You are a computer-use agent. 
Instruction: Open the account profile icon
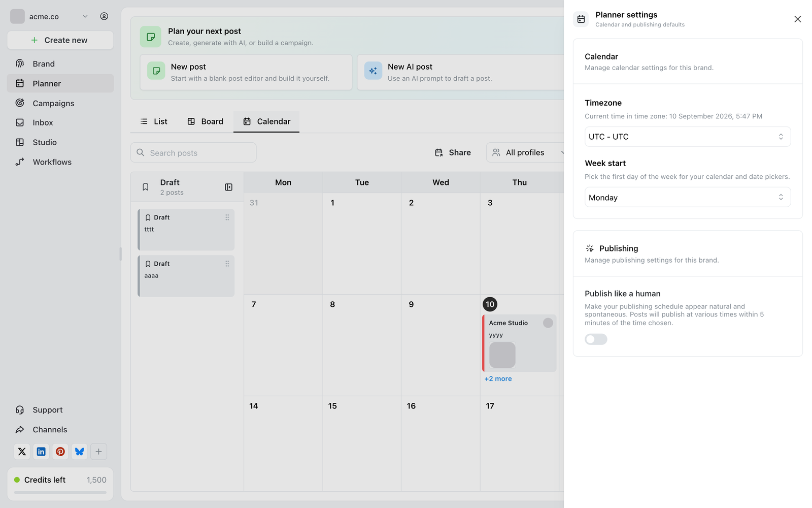click(104, 16)
